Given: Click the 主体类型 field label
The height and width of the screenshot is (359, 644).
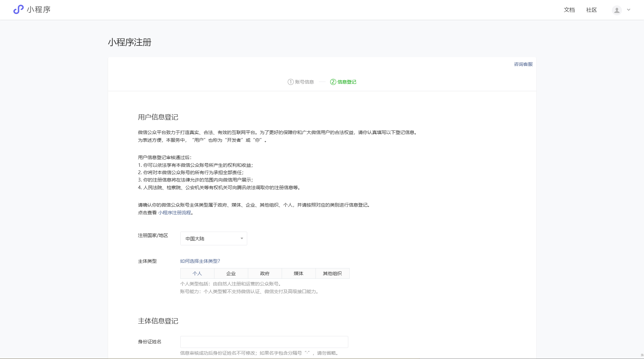Looking at the screenshot, I should click(x=147, y=261).
